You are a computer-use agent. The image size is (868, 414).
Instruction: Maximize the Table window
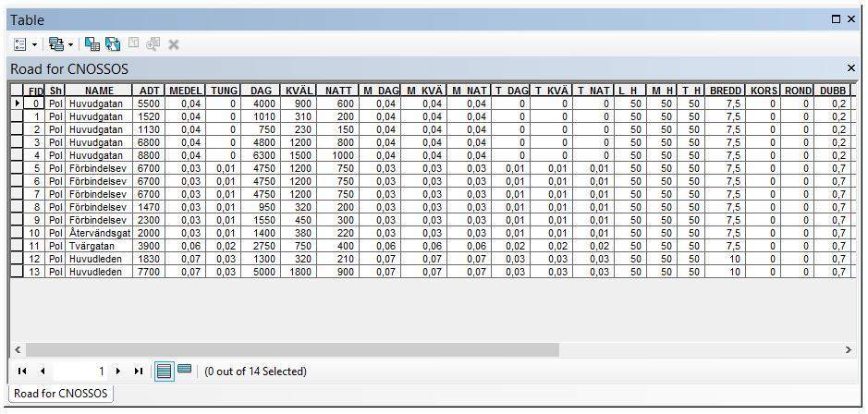coord(836,19)
